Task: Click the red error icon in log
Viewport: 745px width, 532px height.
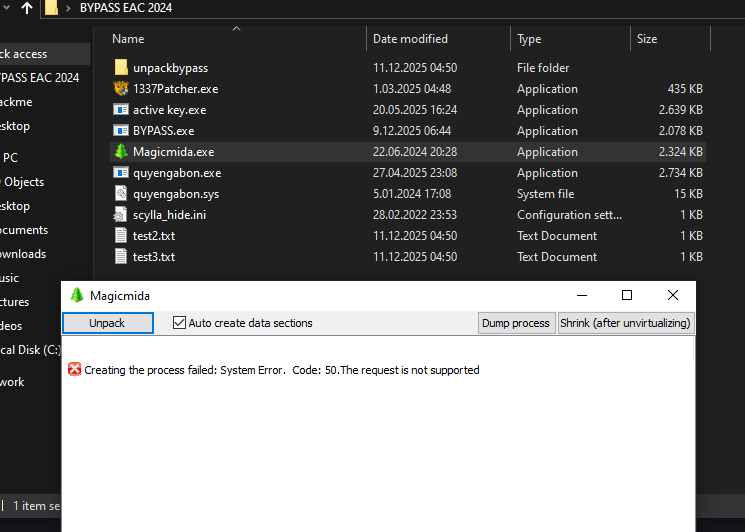Action: [74, 370]
